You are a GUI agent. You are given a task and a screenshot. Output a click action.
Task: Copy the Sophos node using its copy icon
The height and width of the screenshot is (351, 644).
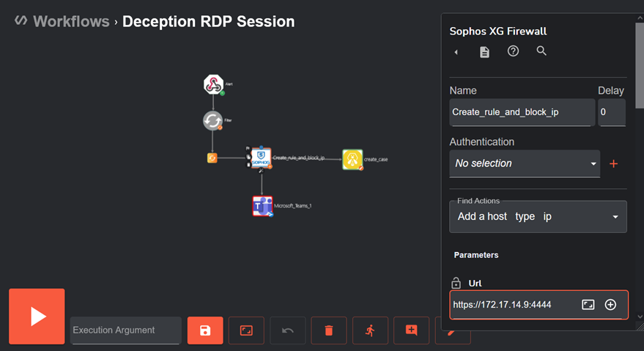click(x=248, y=157)
